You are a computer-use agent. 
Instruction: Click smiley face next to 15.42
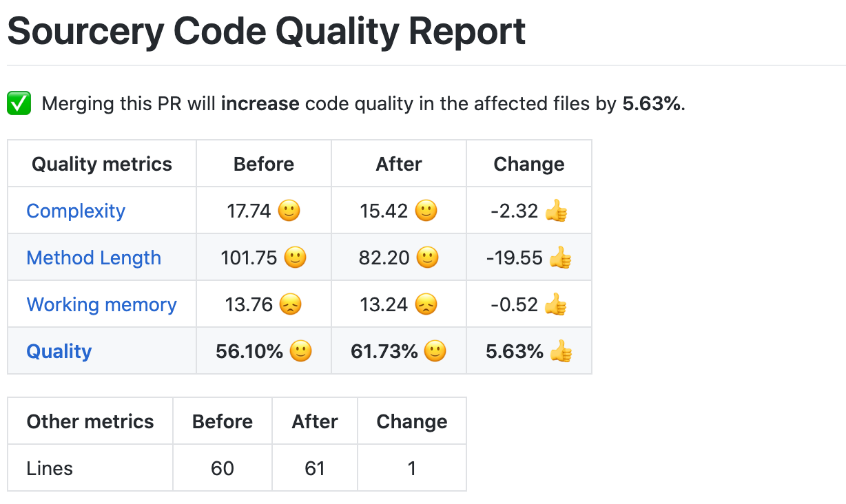(426, 211)
